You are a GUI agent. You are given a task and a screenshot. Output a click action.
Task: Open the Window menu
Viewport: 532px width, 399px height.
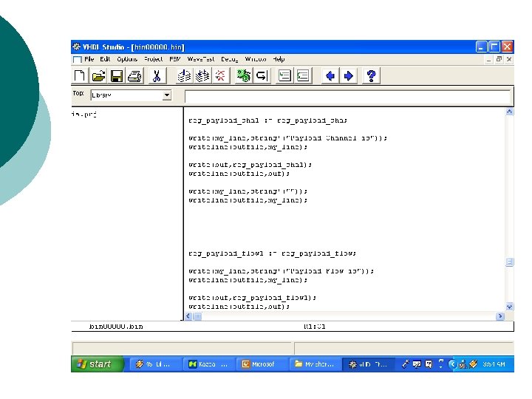pos(256,59)
